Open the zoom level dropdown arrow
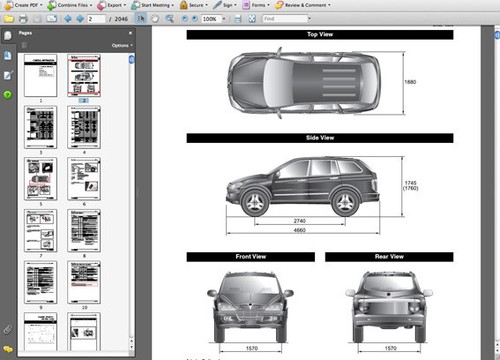500x360 pixels. point(224,19)
